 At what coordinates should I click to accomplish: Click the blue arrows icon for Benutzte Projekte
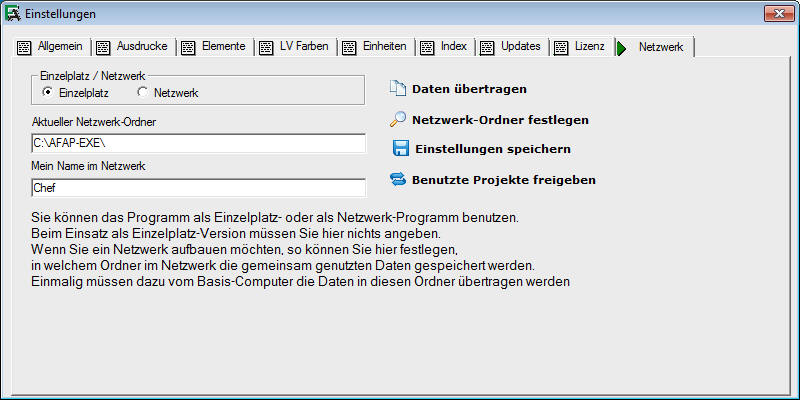click(x=397, y=180)
